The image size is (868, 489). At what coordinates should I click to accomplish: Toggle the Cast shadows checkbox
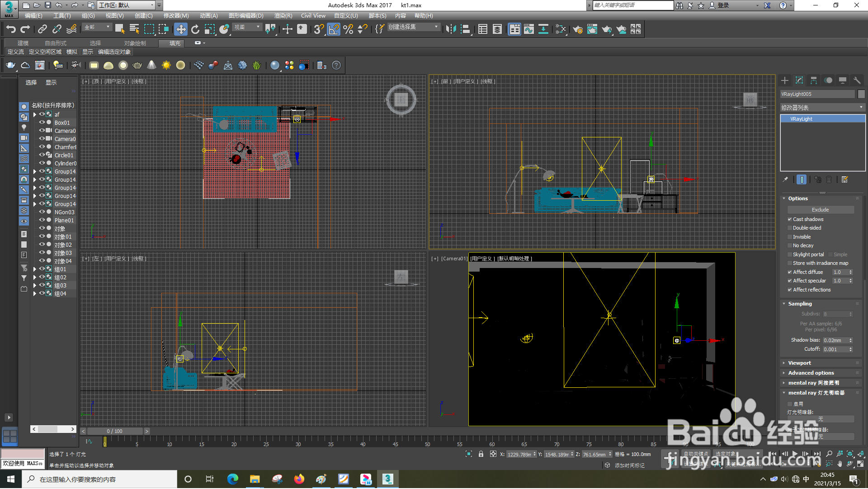point(790,219)
